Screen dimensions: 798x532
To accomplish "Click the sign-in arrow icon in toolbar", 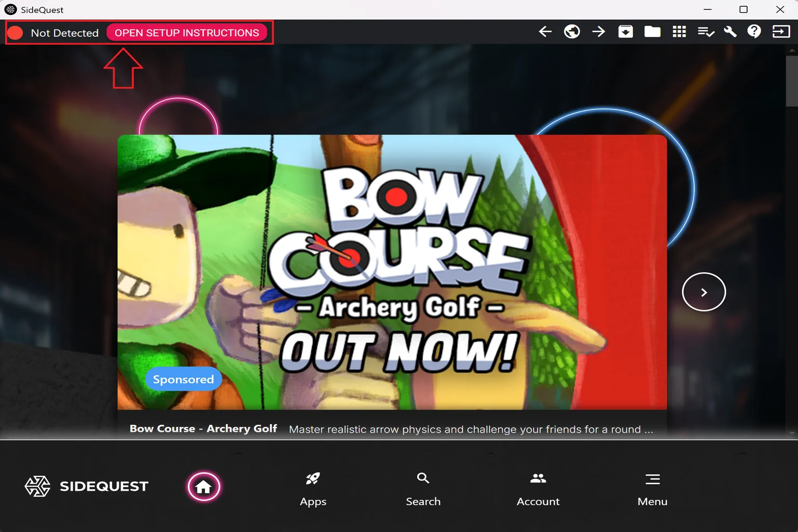I will pos(781,32).
